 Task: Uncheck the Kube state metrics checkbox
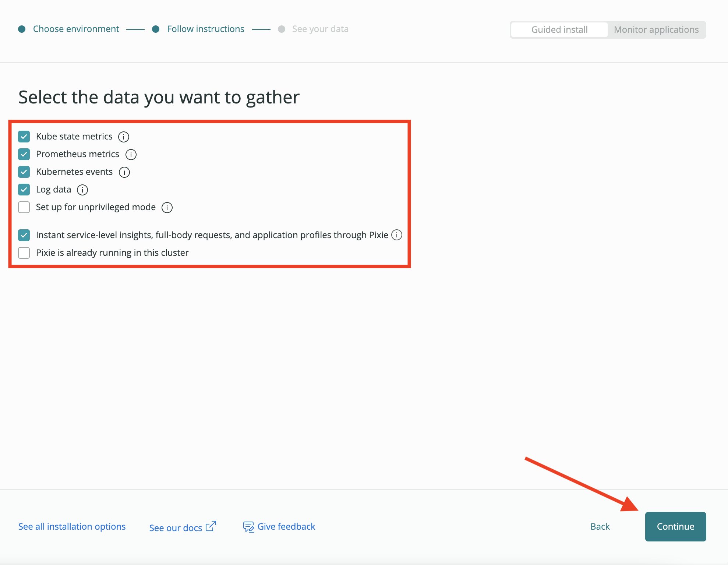24,137
